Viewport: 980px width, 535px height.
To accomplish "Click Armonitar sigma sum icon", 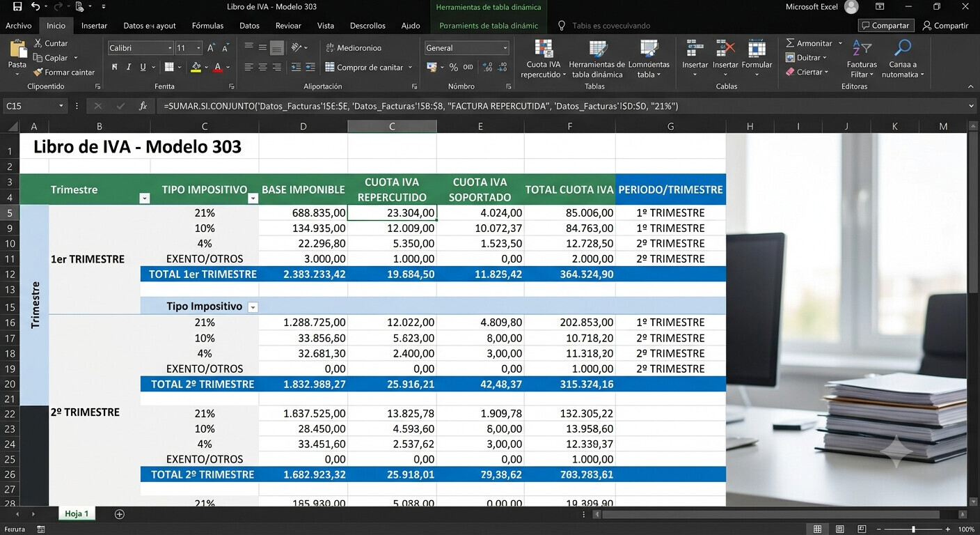I will (790, 43).
